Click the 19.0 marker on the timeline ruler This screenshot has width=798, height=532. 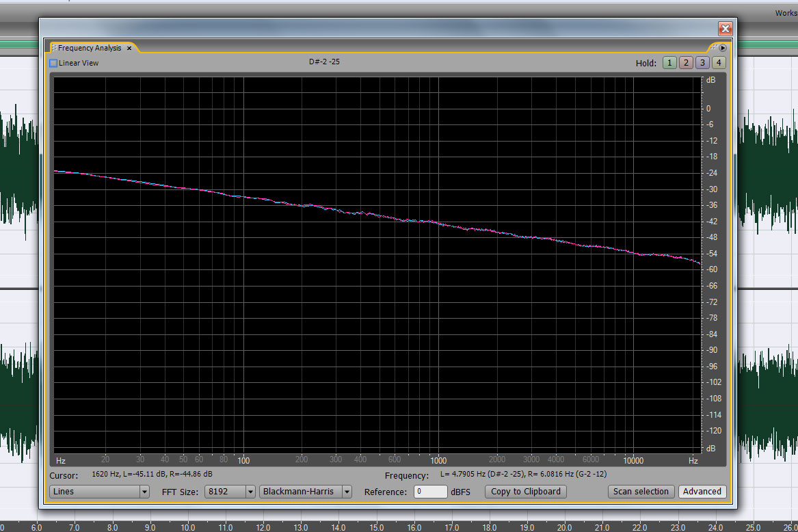[x=527, y=527]
